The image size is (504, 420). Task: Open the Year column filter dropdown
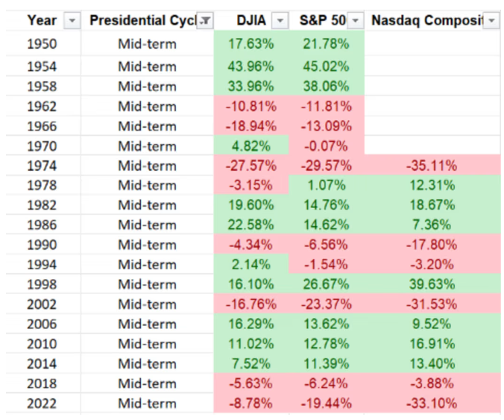click(72, 21)
